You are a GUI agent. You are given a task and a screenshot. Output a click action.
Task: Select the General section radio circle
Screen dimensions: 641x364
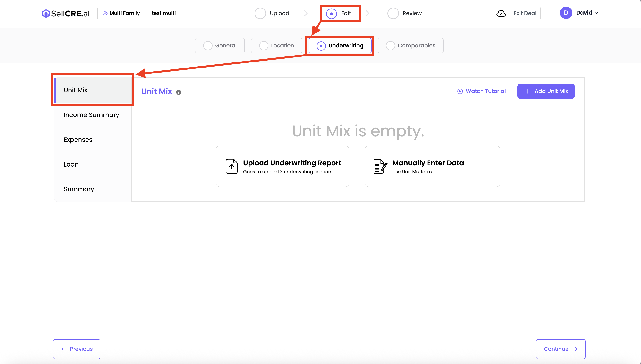point(208,46)
